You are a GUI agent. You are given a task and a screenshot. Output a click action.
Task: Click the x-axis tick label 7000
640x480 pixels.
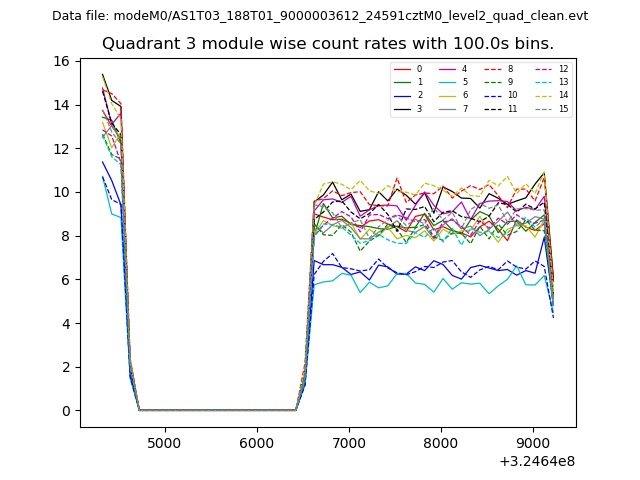click(x=349, y=443)
